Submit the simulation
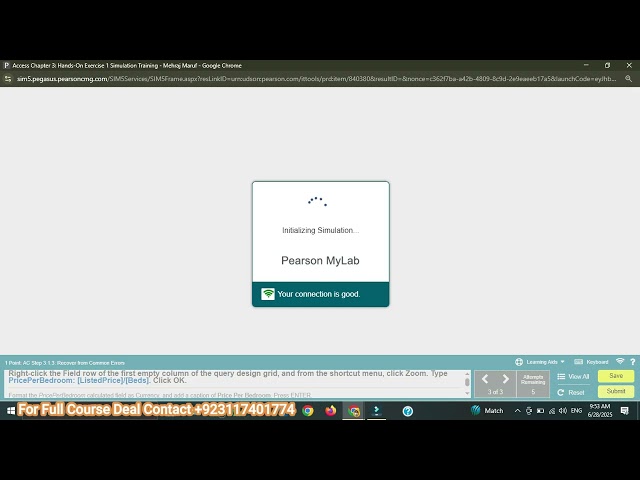This screenshot has width=640, height=480. (x=616, y=391)
